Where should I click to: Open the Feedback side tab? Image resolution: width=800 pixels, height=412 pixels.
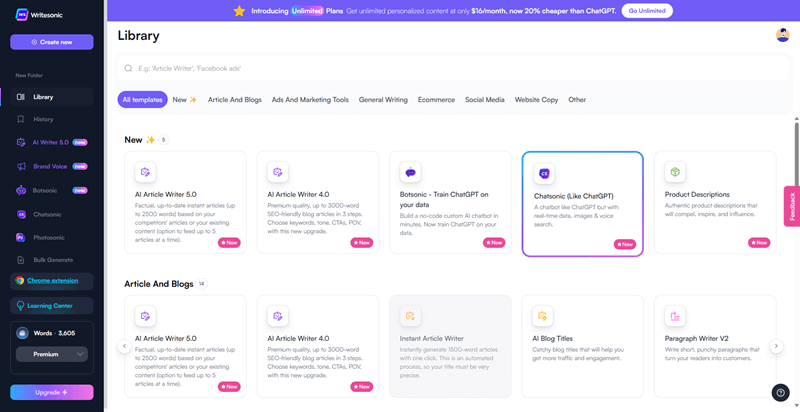click(792, 206)
